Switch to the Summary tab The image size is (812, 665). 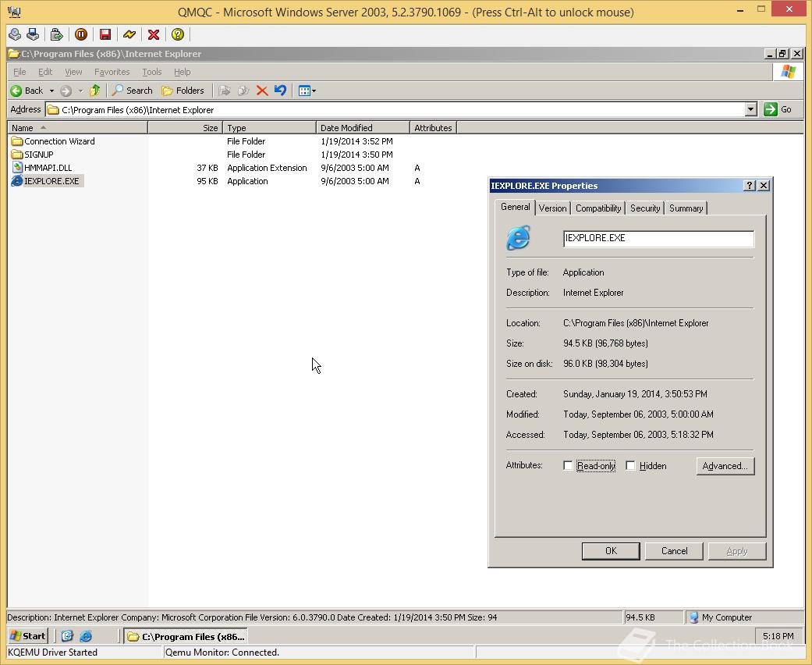coord(686,208)
